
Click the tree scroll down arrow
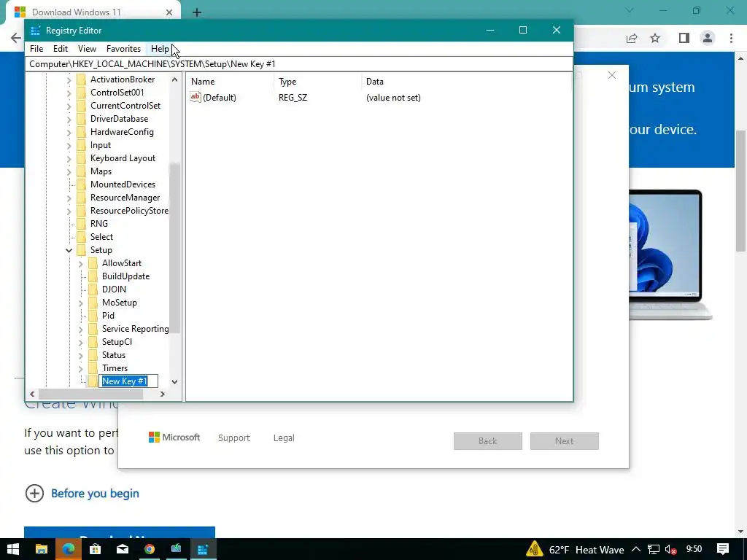(x=174, y=381)
